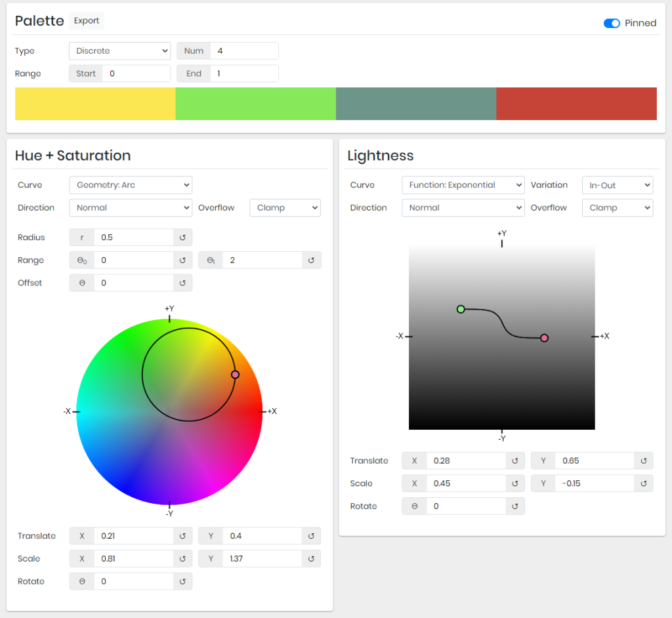Reset the Range Θ0 start angle
The width and height of the screenshot is (672, 618).
(182, 260)
